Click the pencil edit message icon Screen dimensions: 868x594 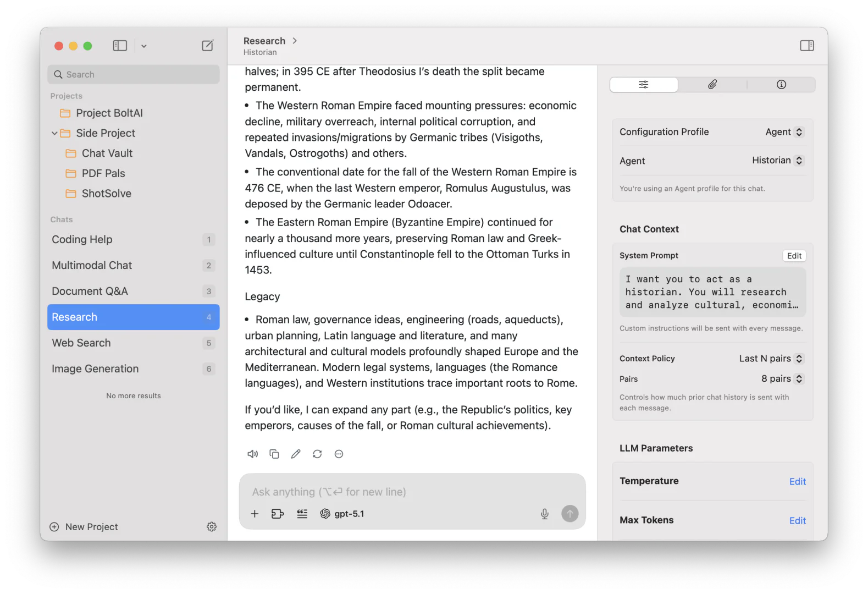(296, 454)
